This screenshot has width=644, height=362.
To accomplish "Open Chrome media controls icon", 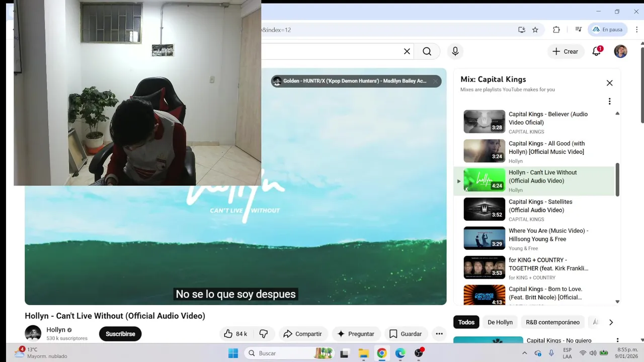I will (x=578, y=30).
